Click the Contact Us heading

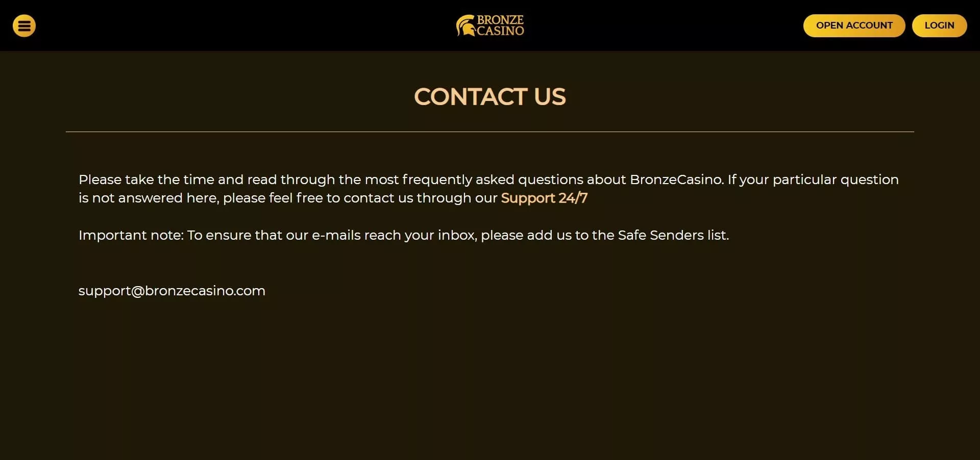[489, 97]
